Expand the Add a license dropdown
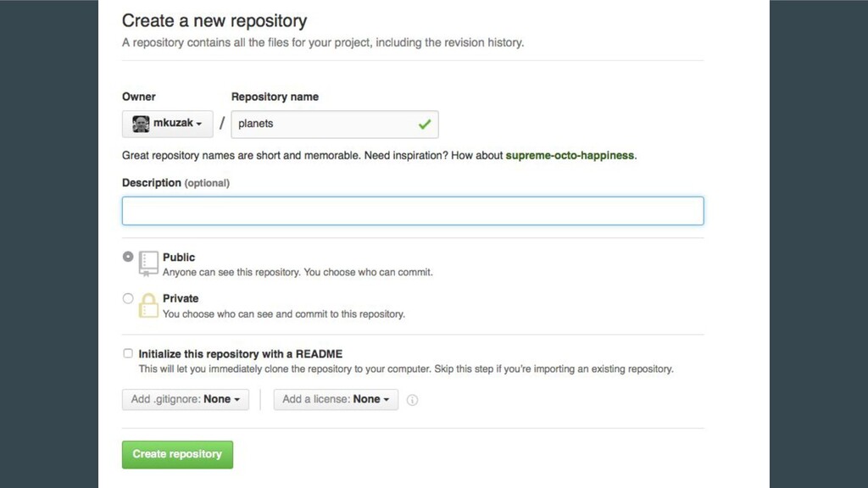 pos(336,400)
